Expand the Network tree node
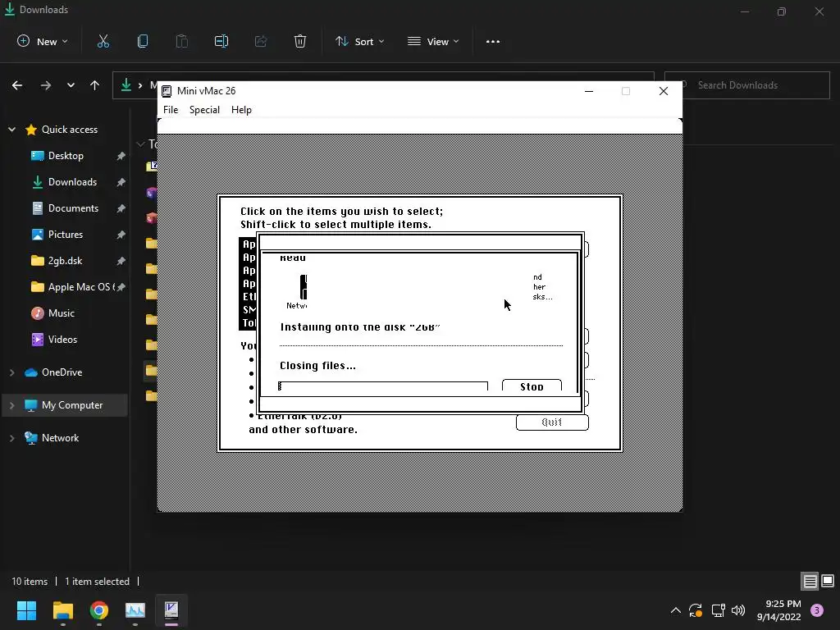 click(11, 438)
